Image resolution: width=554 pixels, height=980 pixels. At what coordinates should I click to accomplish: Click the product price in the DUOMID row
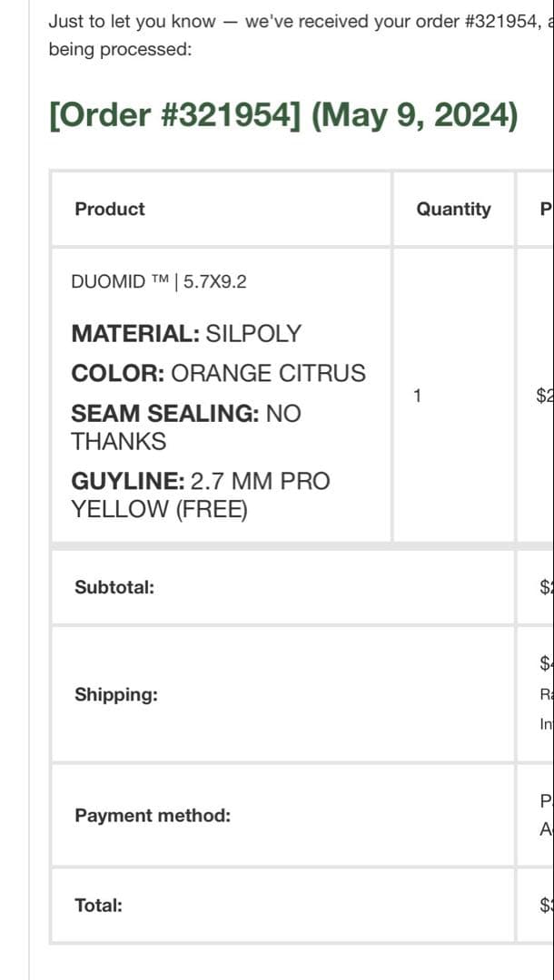click(x=544, y=396)
